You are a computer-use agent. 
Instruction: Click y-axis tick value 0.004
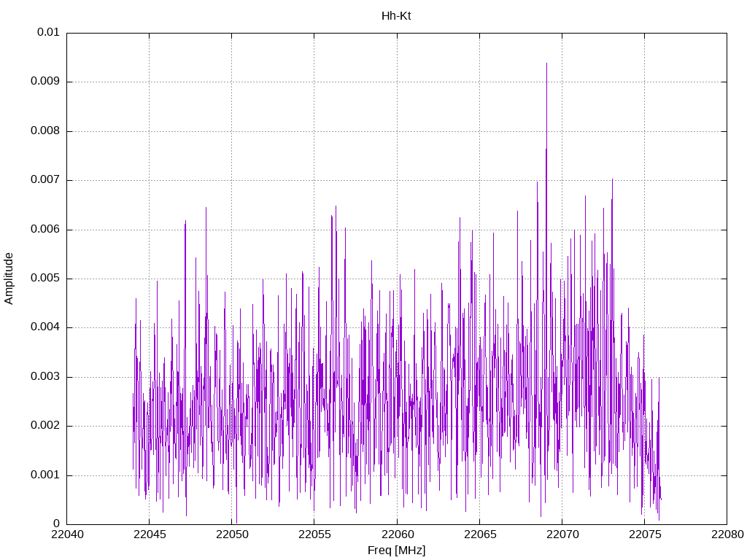(45, 327)
